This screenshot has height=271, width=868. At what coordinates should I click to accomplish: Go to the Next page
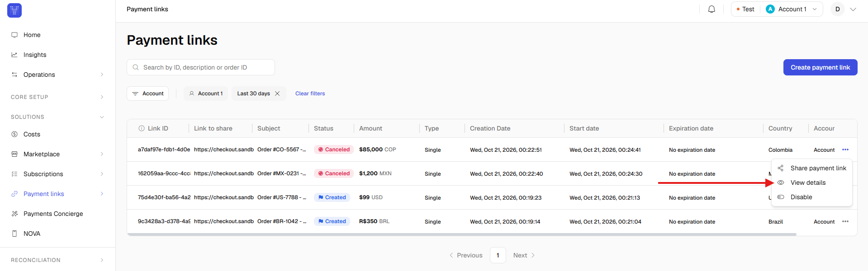[x=524, y=255]
